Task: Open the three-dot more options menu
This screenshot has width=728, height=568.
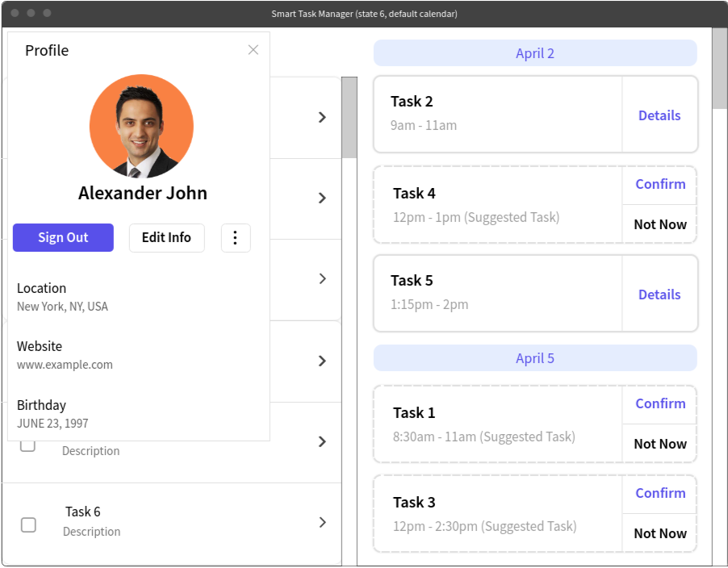Action: pyautogui.click(x=236, y=237)
